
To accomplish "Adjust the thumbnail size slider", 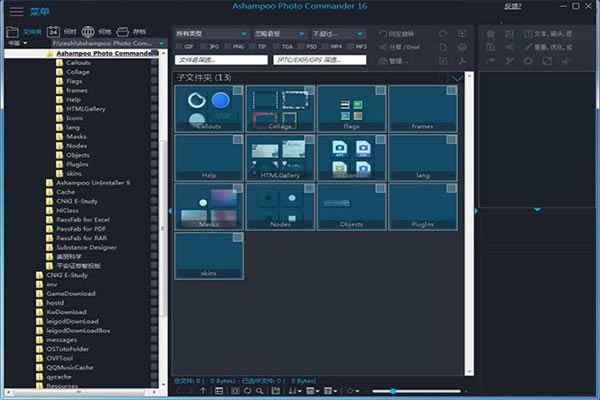I will click(x=393, y=391).
